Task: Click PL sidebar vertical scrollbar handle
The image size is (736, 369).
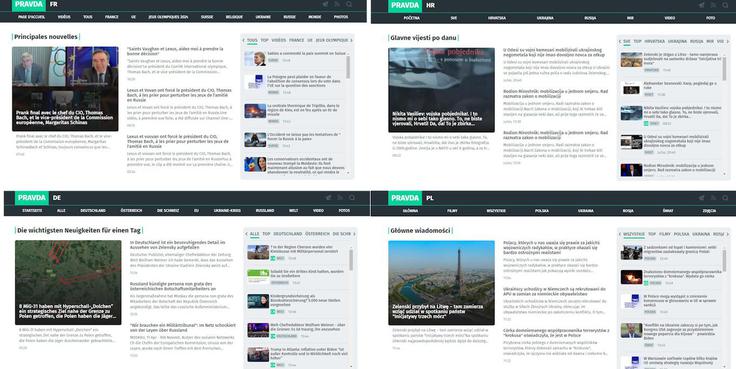Action: (x=724, y=260)
